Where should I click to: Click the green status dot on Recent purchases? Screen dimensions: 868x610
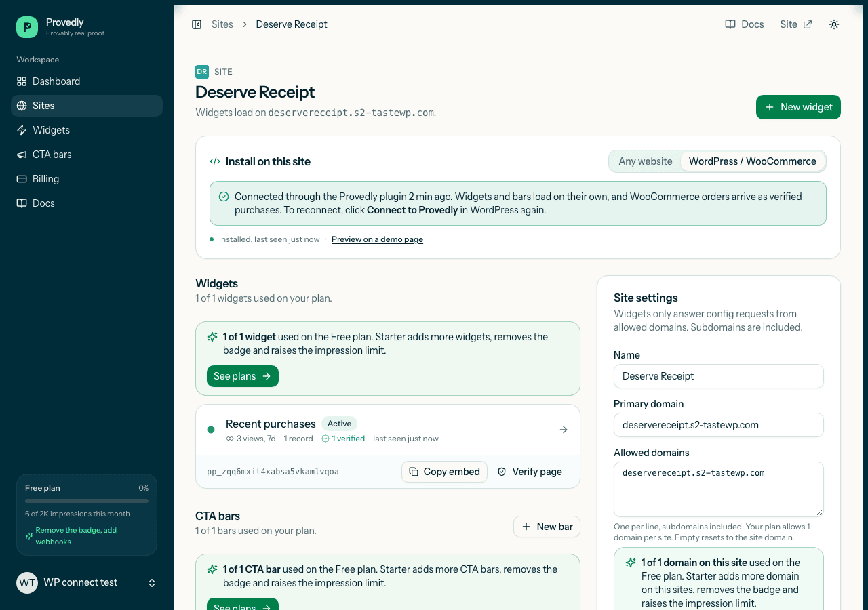click(211, 430)
